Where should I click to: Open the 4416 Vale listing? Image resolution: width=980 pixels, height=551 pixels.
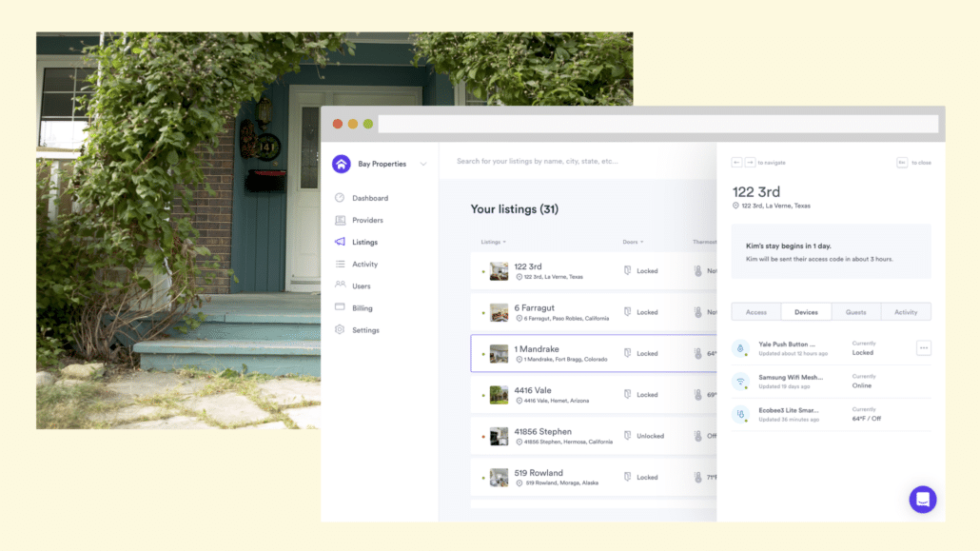[594, 395]
